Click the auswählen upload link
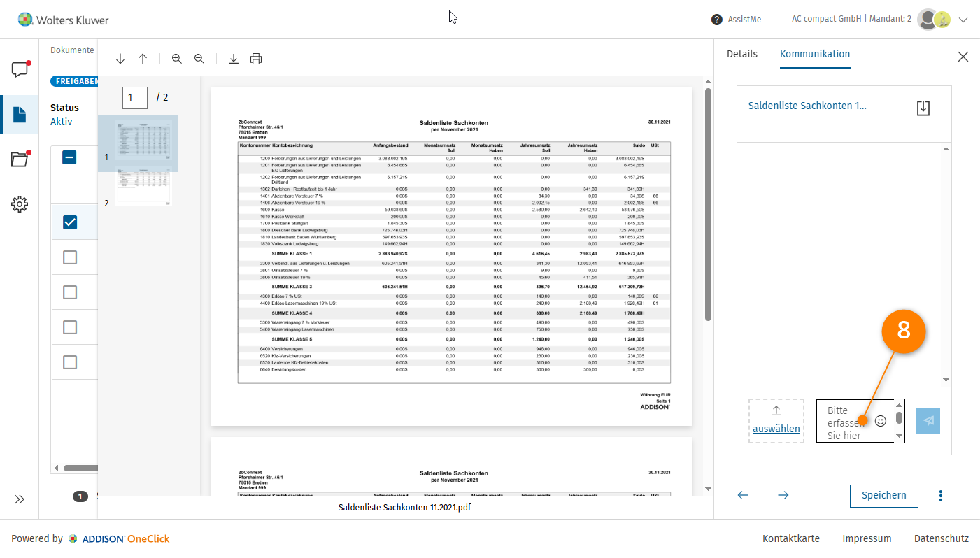This screenshot has width=980, height=558. click(776, 429)
